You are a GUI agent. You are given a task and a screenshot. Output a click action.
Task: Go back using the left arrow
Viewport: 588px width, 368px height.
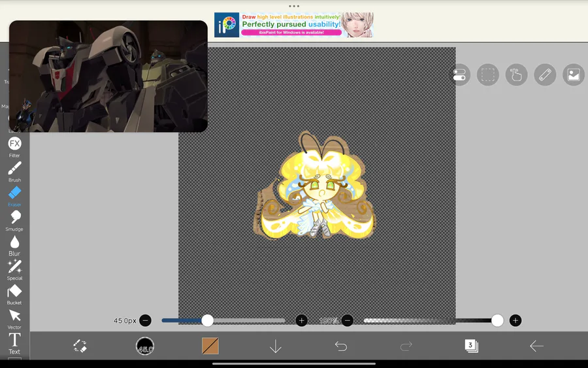536,346
